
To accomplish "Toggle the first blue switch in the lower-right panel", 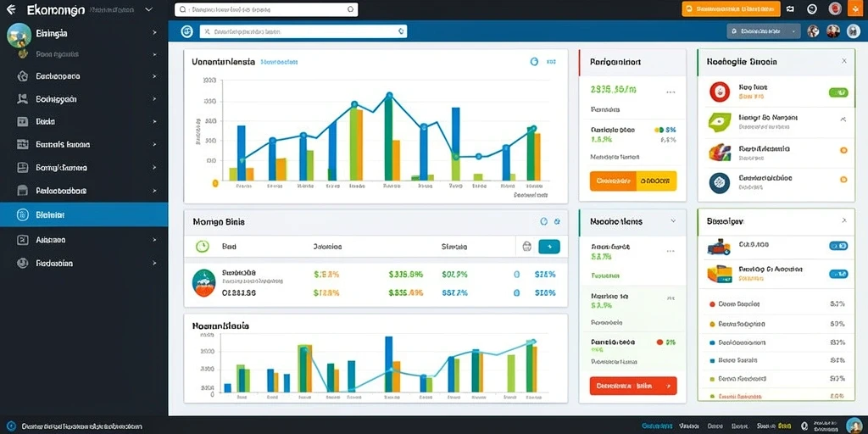I will pos(838,245).
